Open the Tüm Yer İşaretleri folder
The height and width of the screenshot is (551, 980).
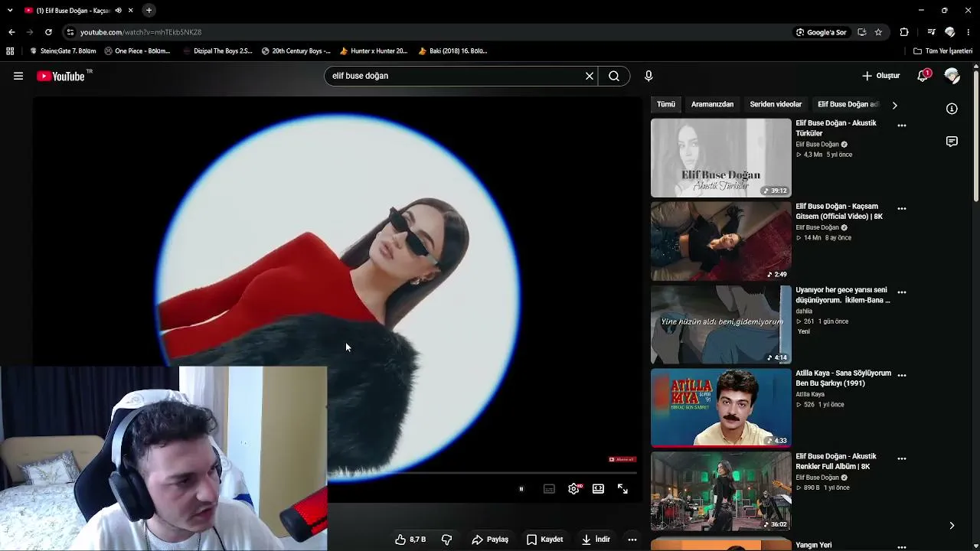tap(942, 51)
